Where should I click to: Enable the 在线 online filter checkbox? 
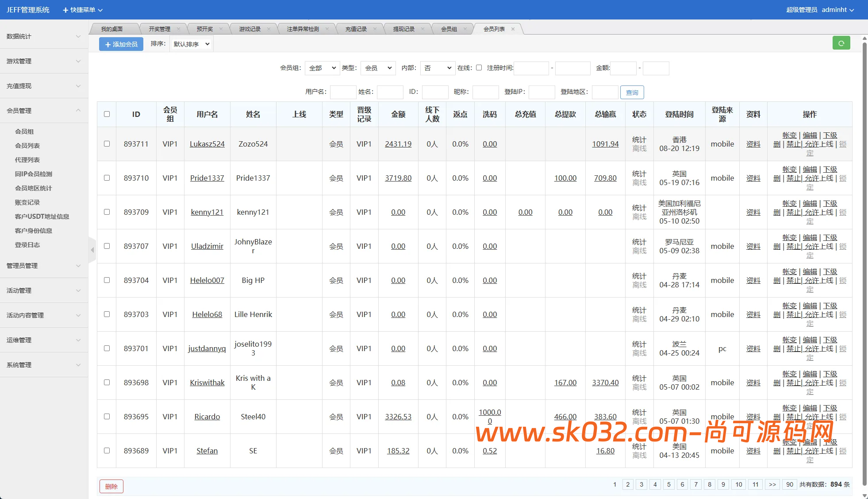click(479, 68)
